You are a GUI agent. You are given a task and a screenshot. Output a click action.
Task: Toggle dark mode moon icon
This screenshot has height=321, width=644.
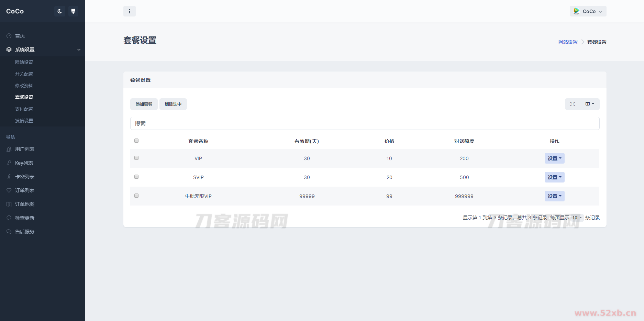coord(59,11)
